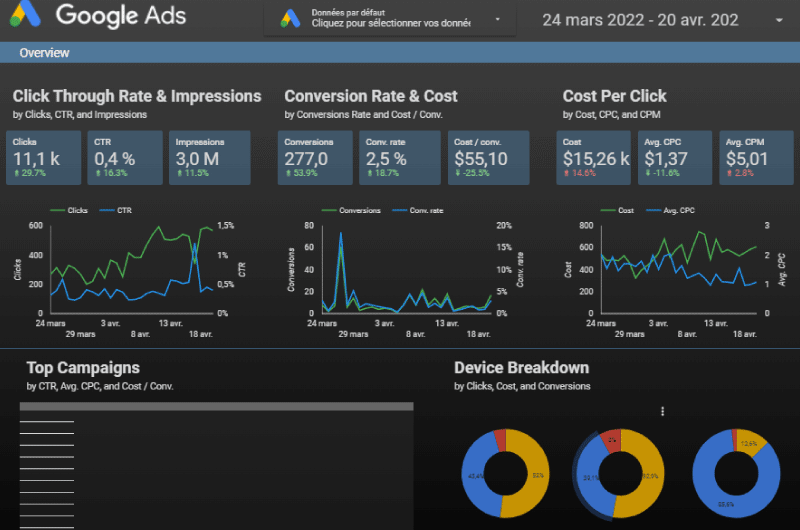This screenshot has width=800, height=530.
Task: Select the Conv. rate 2,5 % scorecard
Action: pyautogui.click(x=399, y=157)
